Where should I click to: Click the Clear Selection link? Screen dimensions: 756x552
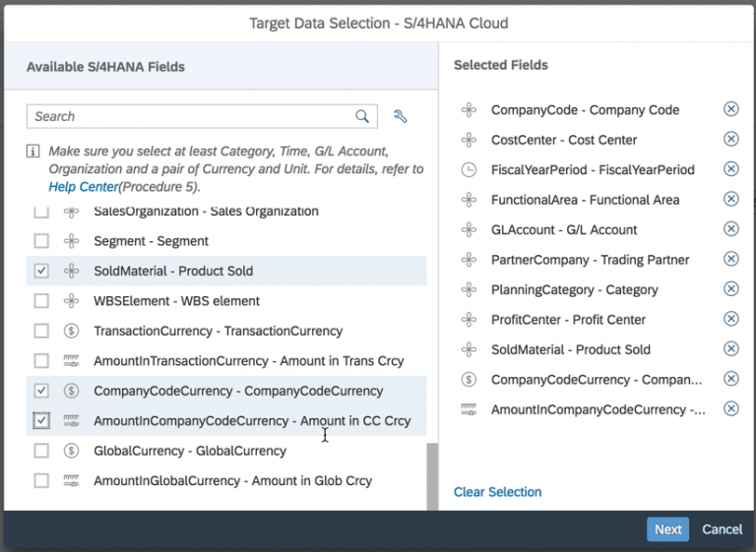[497, 492]
